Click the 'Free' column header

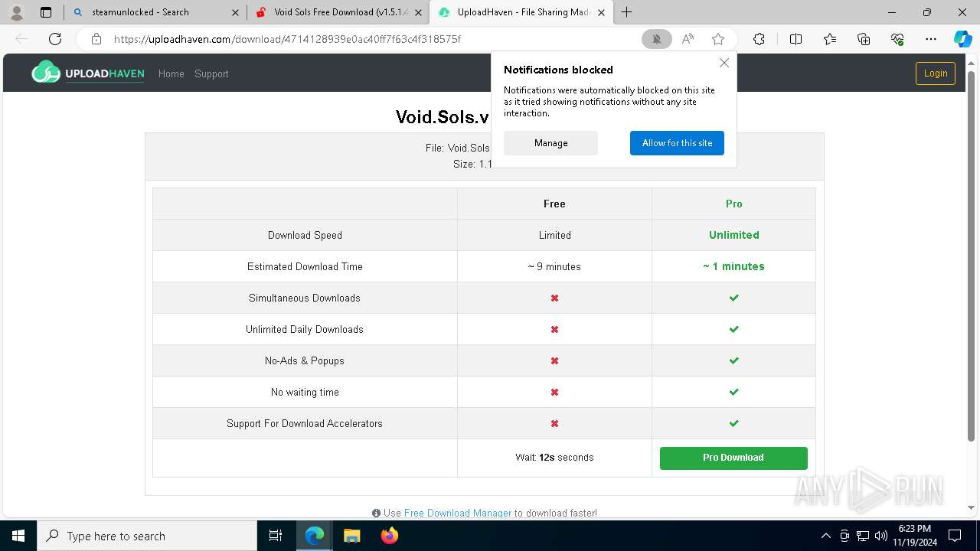coord(554,204)
